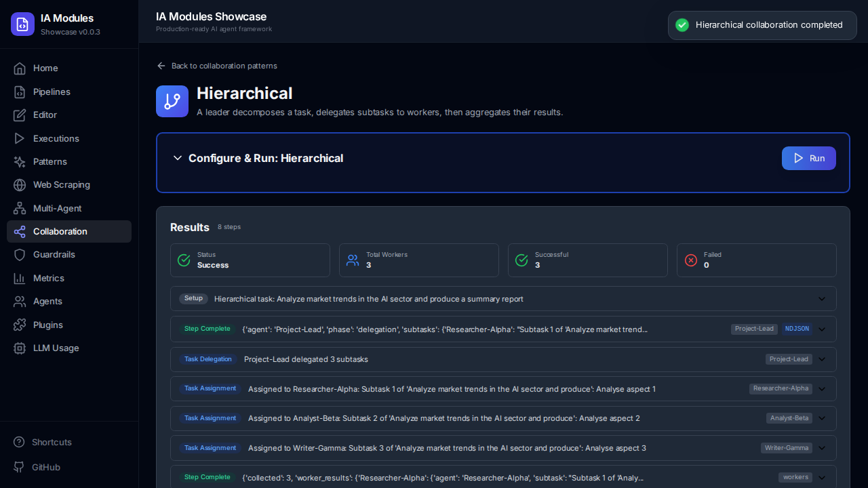This screenshot has height=488, width=868.
Task: Click the Run button
Action: [x=808, y=158]
